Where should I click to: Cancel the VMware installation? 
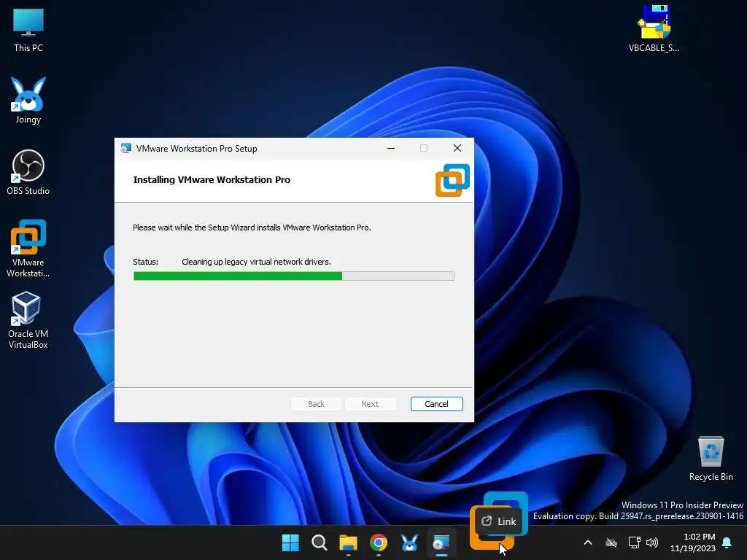click(436, 404)
